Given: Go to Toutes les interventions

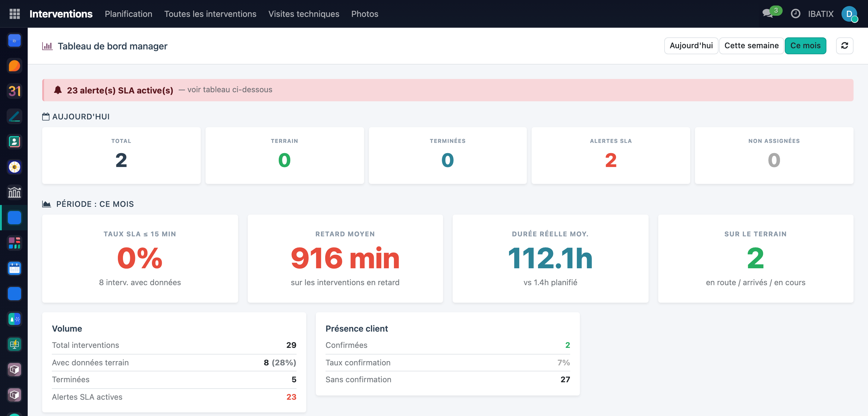Looking at the screenshot, I should coord(210,14).
